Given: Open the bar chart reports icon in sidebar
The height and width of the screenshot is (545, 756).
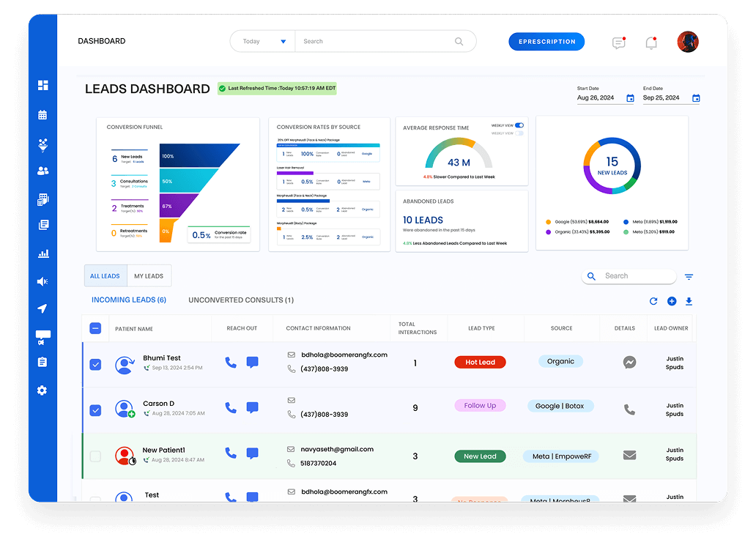Looking at the screenshot, I should click(43, 253).
